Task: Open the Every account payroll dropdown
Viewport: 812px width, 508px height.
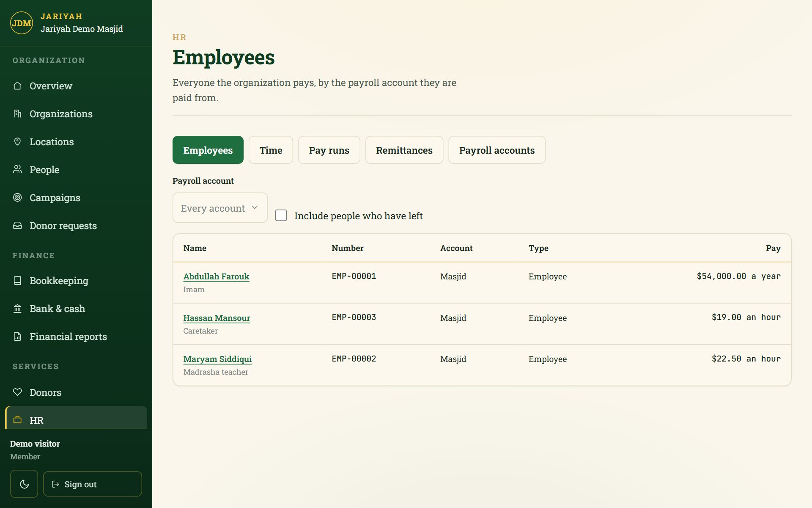Action: coord(220,208)
